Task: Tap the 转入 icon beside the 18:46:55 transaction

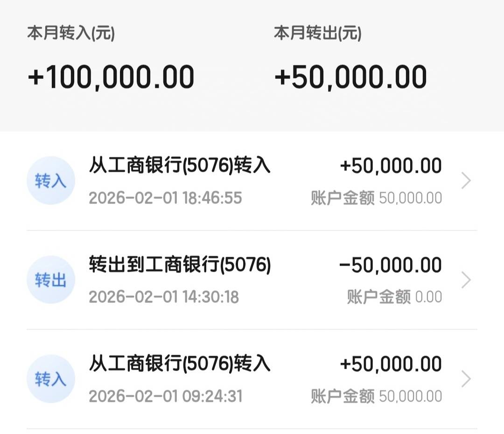Action: click(50, 181)
